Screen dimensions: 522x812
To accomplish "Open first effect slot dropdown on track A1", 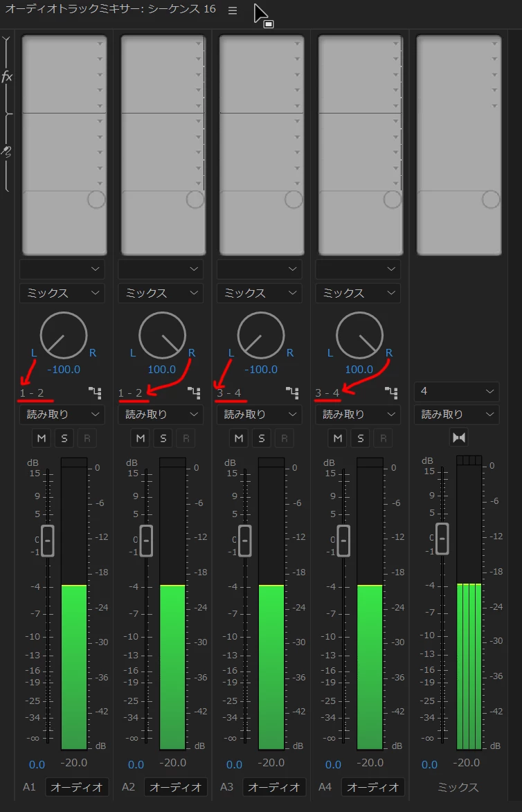I will click(100, 44).
